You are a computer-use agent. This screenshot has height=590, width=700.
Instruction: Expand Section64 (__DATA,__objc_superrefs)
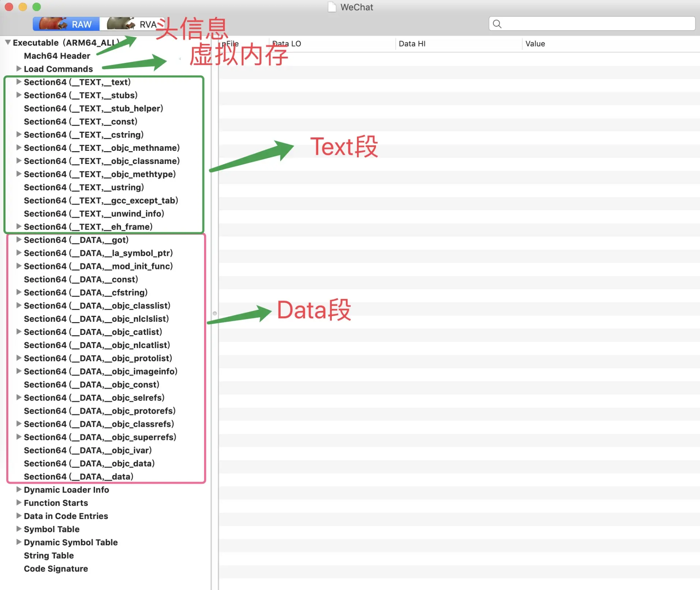pos(19,437)
